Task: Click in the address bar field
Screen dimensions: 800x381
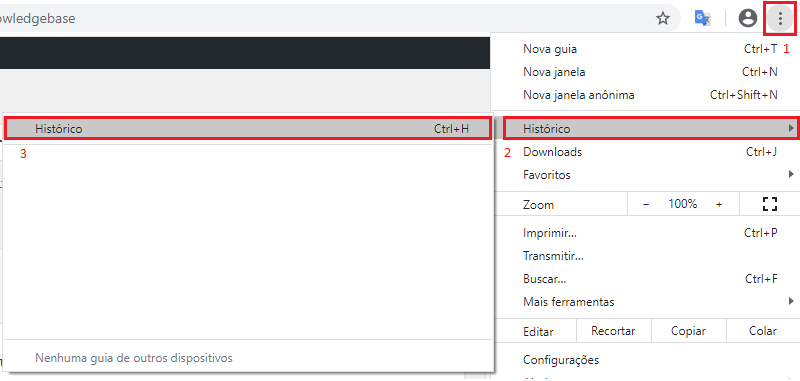Action: [x=327, y=19]
